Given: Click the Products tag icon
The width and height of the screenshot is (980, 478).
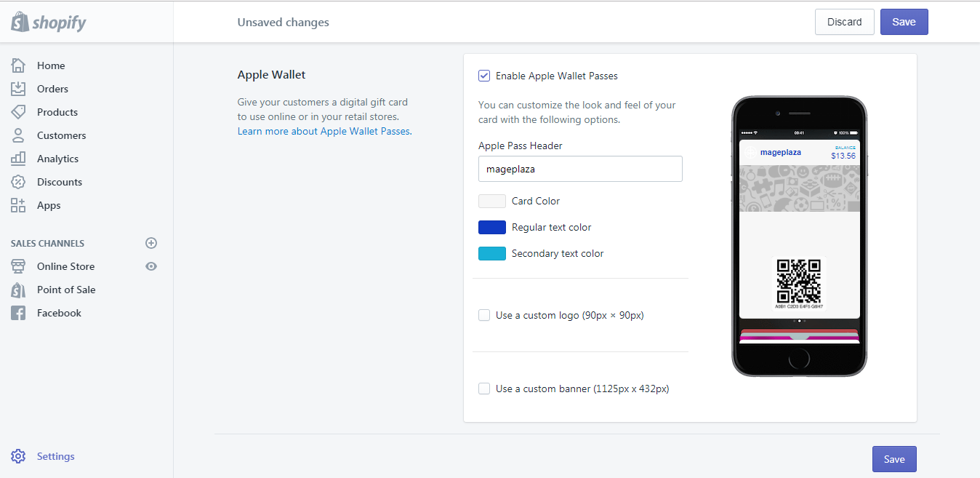Looking at the screenshot, I should click(18, 112).
